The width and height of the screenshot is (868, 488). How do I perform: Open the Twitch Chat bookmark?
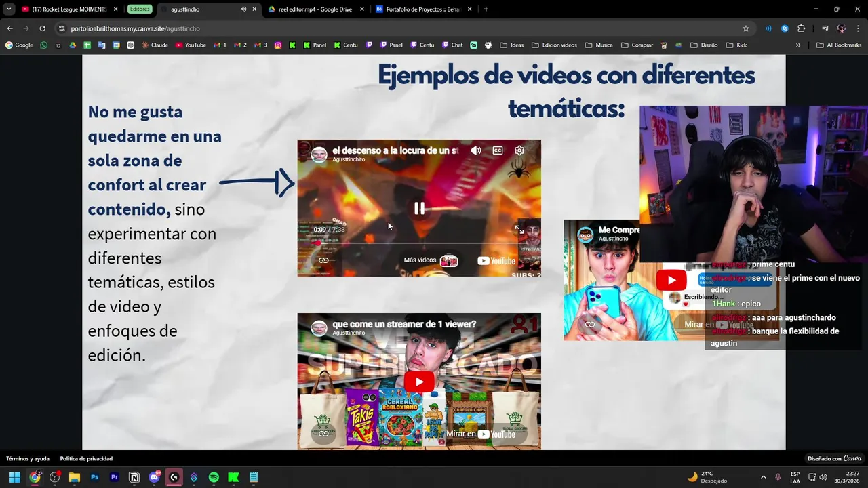pos(452,45)
